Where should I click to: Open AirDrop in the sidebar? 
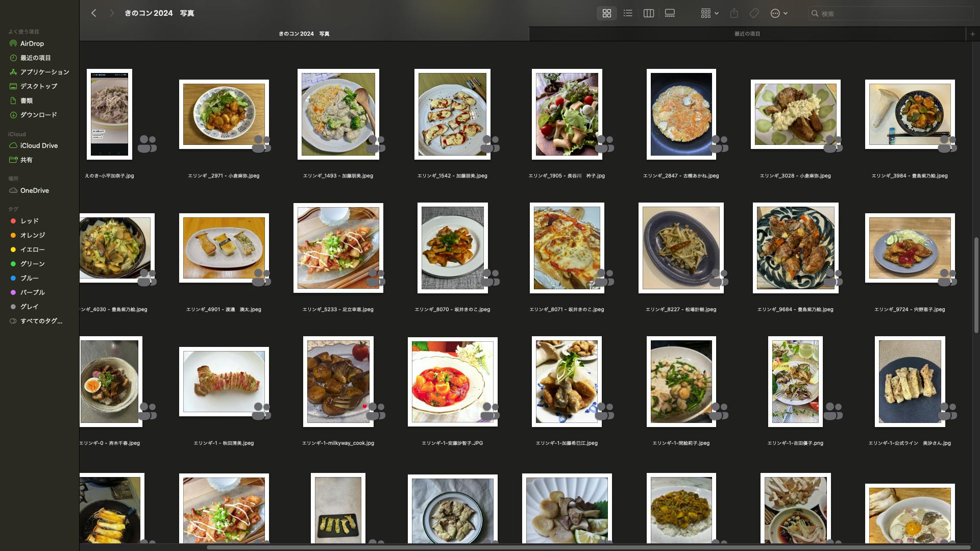point(32,43)
